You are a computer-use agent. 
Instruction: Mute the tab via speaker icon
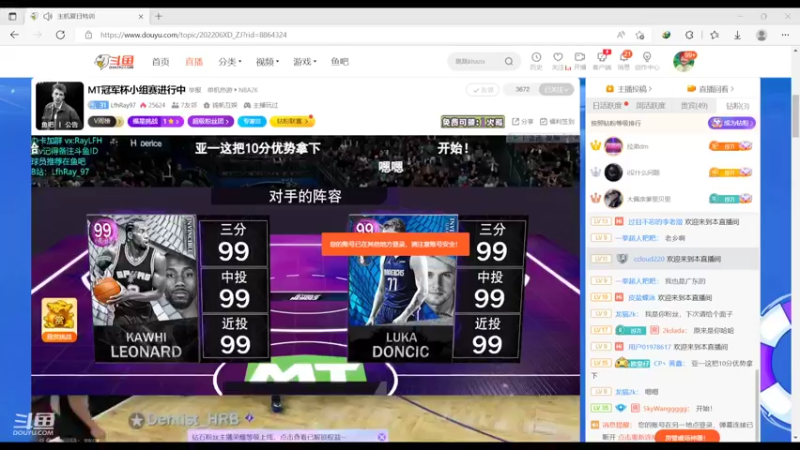tap(48, 16)
